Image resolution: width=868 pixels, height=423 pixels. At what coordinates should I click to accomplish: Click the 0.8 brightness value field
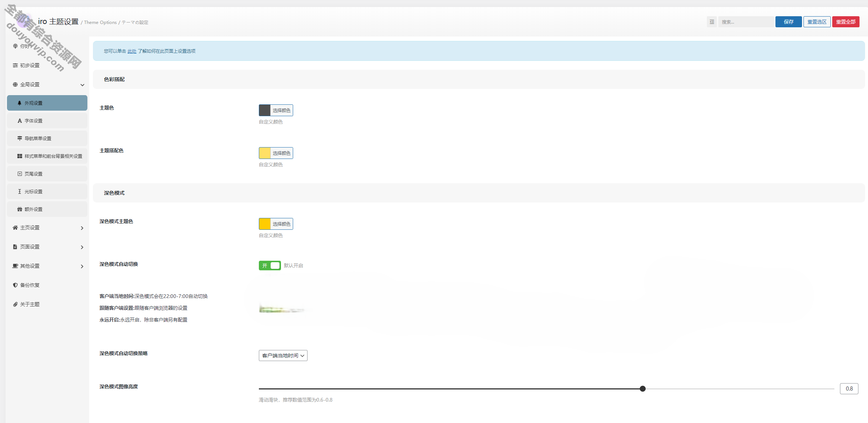pyautogui.click(x=849, y=389)
